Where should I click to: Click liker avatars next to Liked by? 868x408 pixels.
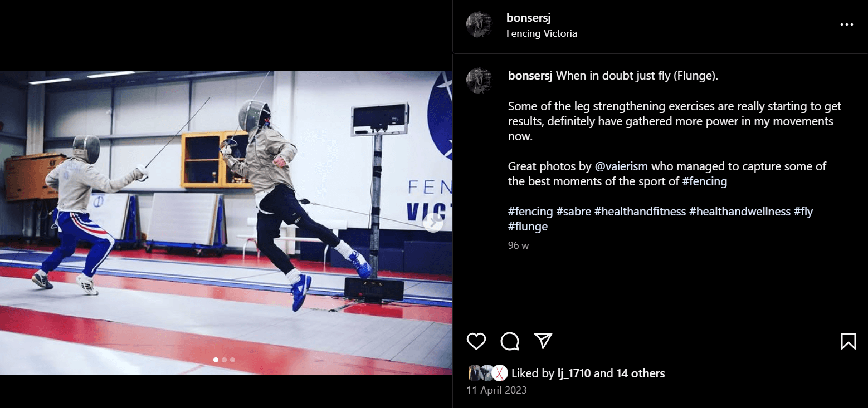click(x=487, y=373)
